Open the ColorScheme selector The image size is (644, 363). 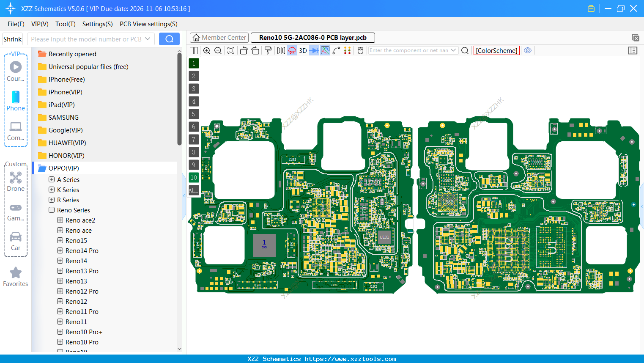496,50
